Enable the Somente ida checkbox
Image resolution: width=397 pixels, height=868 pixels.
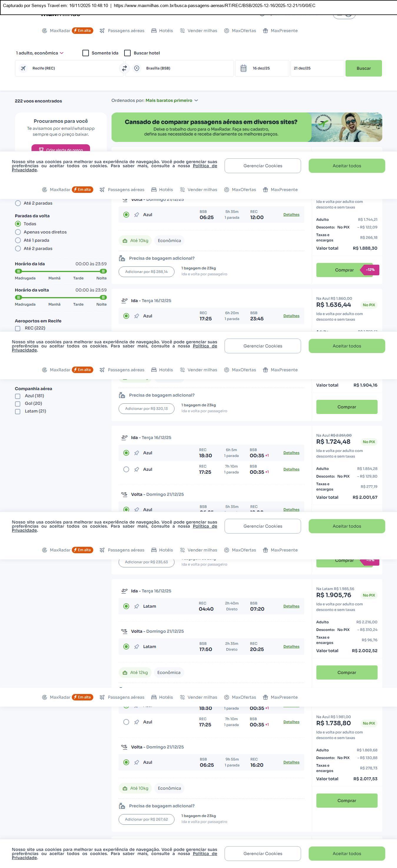(x=86, y=53)
